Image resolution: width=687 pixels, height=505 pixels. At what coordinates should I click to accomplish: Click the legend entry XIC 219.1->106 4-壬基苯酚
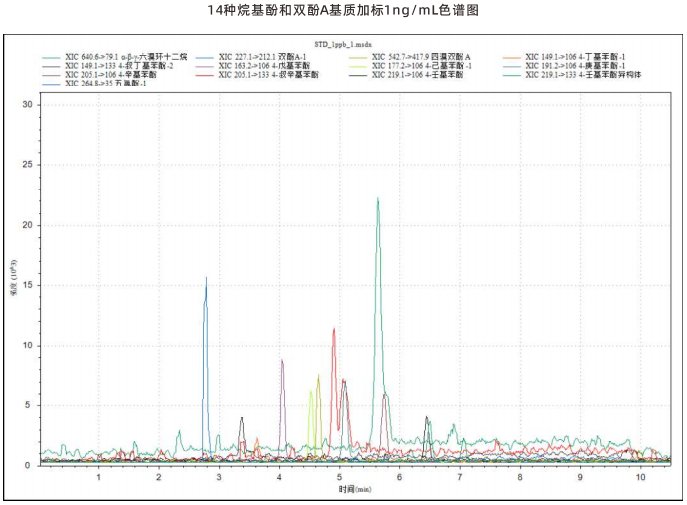coord(406,74)
